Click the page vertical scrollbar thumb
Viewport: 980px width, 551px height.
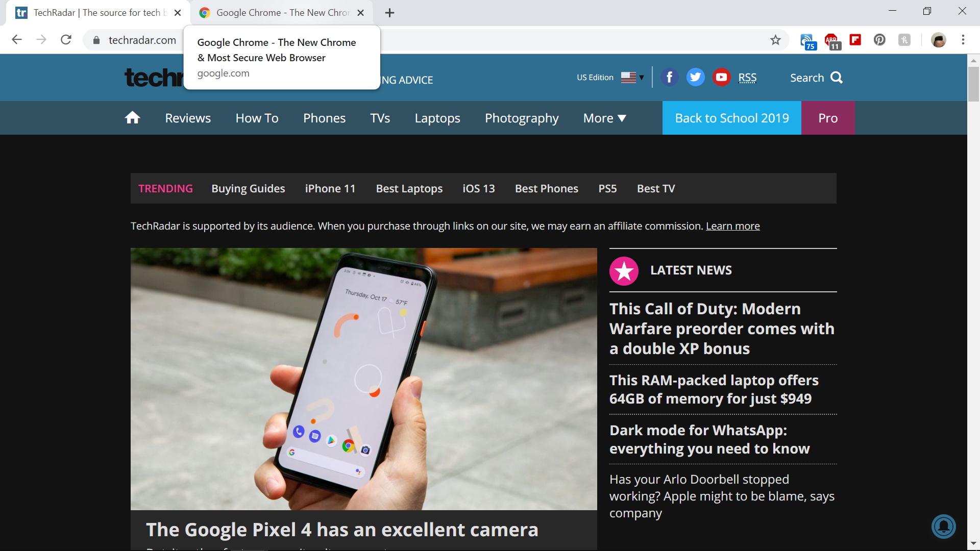973,84
